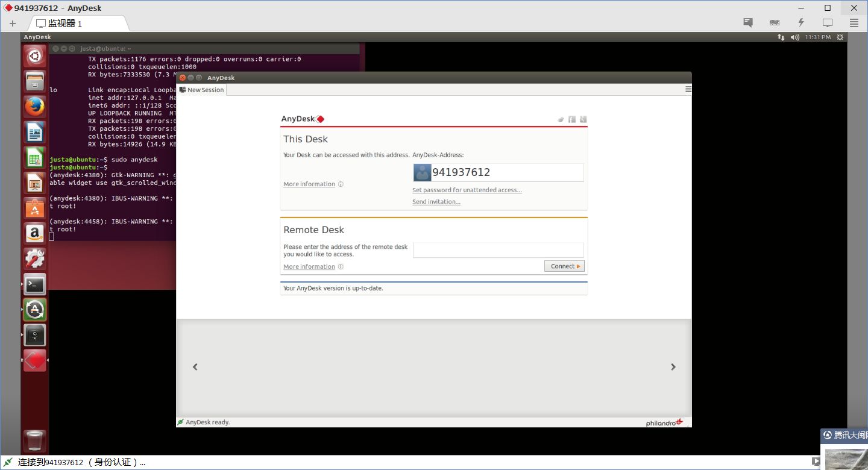Open the volume indicator in Ubuntu panel
This screenshot has width=868, height=470.
(795, 37)
